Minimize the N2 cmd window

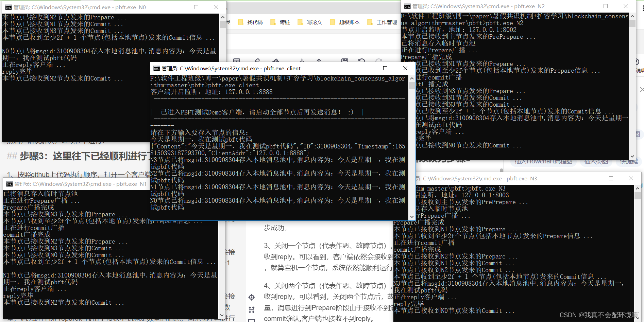point(586,6)
